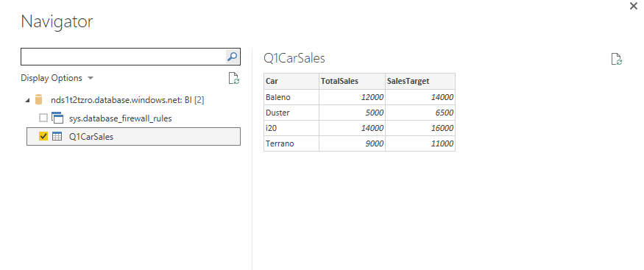Click the Car column header
The image size is (644, 270).
point(291,81)
